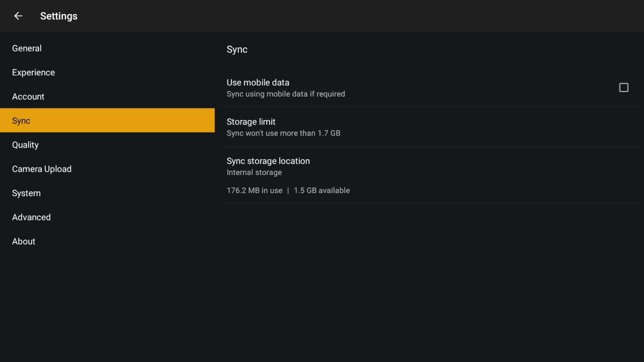Screen dimensions: 644x362
Task: Open Quality settings
Action: 25,145
